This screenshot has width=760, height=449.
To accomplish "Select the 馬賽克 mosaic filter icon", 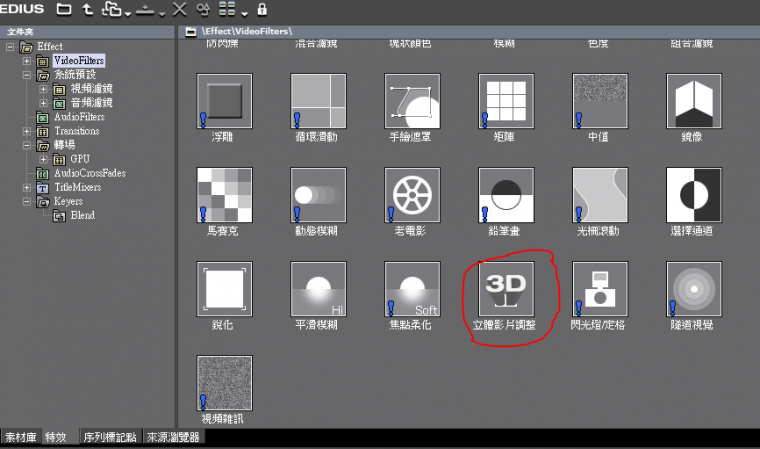I will click(x=224, y=195).
